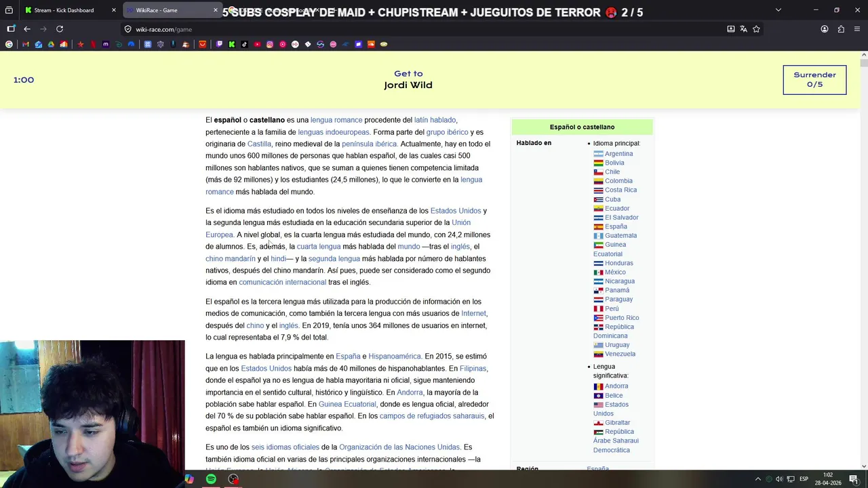868x488 pixels.
Task: Open the Twitch bookmark icon
Action: [x=219, y=44]
